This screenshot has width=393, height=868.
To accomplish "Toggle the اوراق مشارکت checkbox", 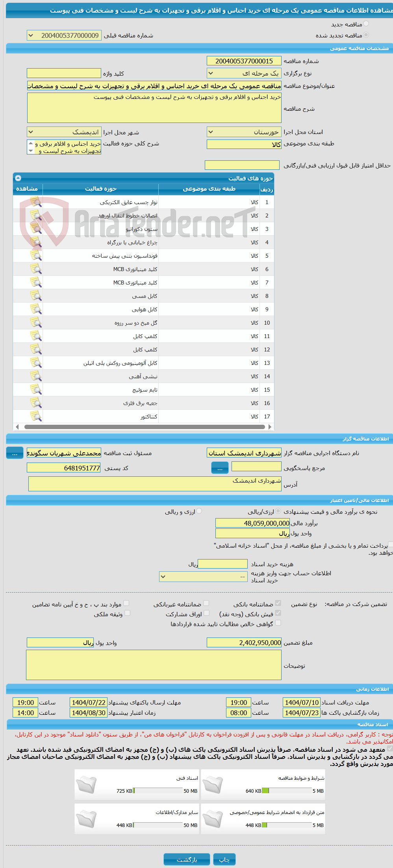I will coord(206,613).
